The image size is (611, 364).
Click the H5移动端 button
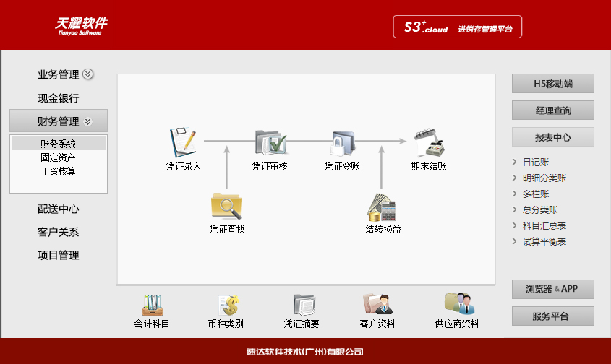(x=553, y=84)
